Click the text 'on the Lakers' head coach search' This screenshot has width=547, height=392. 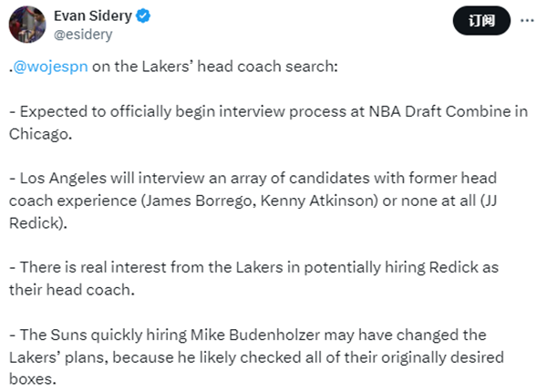(213, 67)
